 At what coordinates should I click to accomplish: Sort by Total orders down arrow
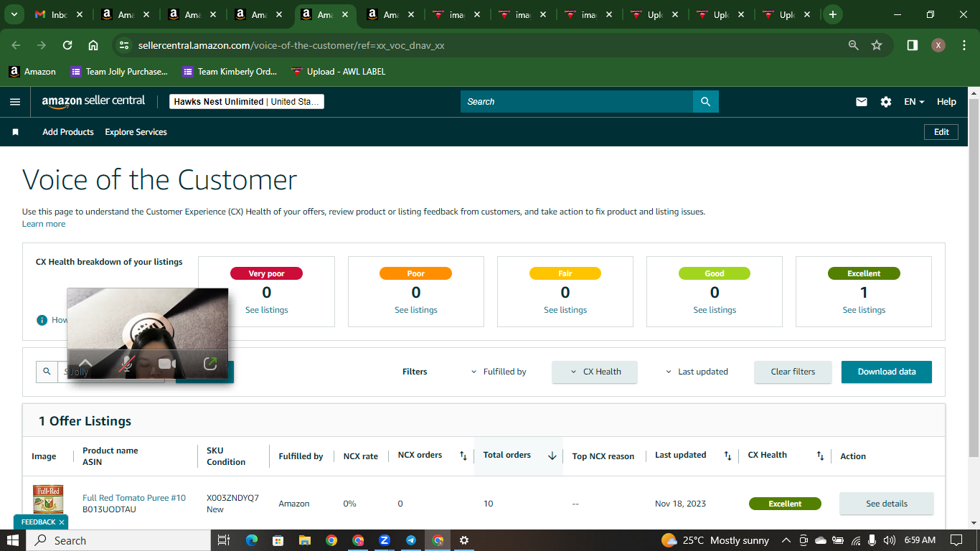coord(552,456)
